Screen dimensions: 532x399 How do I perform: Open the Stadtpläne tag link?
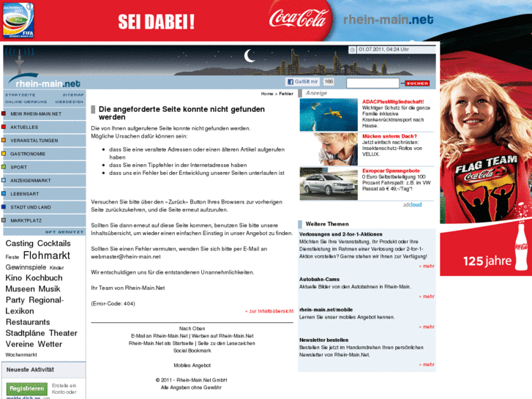[23, 333]
